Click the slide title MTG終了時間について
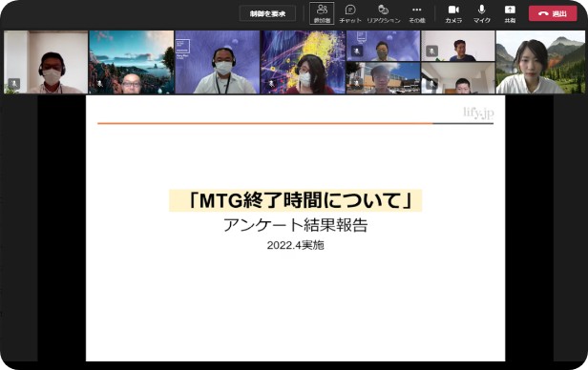 296,200
